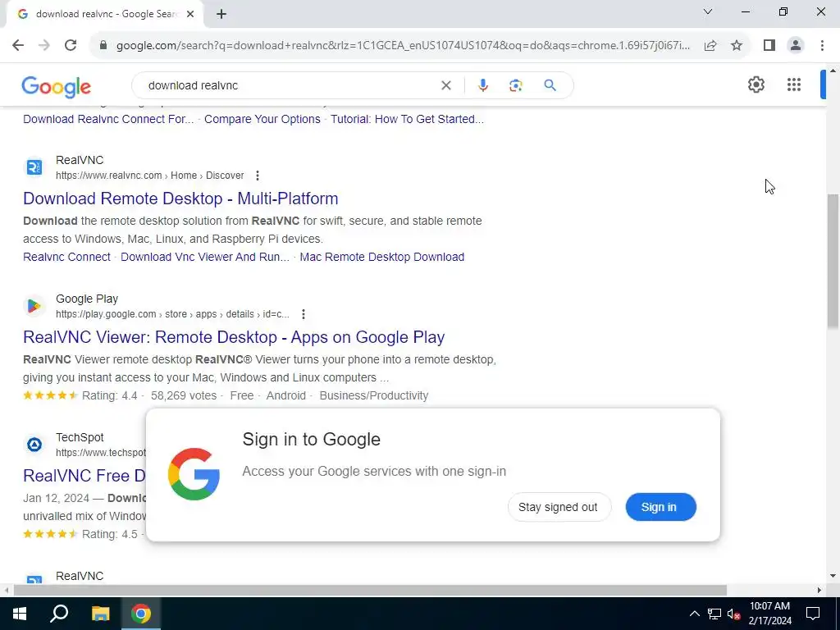Open network status tray icon
The width and height of the screenshot is (840, 630).
[714, 614]
